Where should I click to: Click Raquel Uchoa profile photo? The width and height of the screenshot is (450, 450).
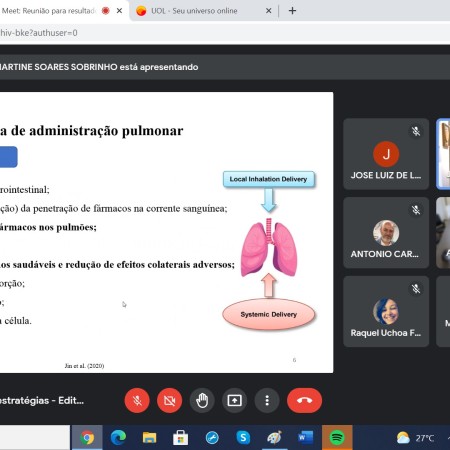click(x=386, y=311)
